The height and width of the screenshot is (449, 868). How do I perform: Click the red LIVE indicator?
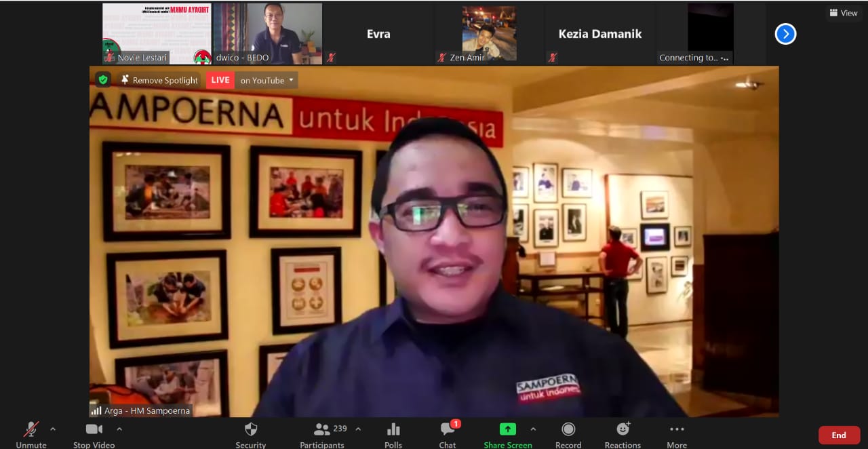click(x=220, y=80)
